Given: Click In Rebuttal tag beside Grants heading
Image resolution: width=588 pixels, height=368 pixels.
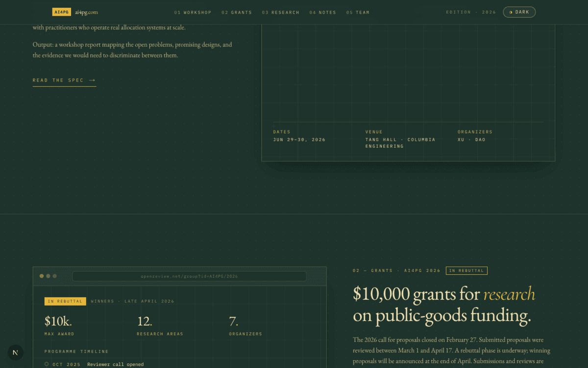Looking at the screenshot, I should pos(466,271).
